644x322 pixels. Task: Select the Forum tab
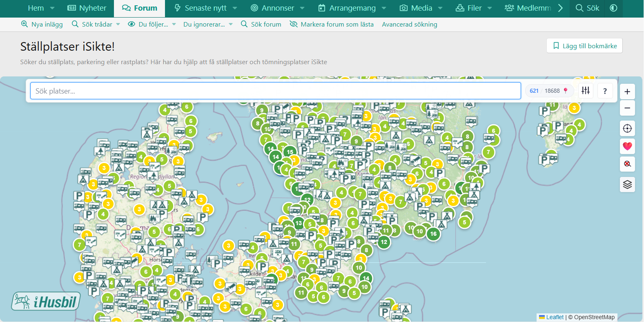coord(140,8)
